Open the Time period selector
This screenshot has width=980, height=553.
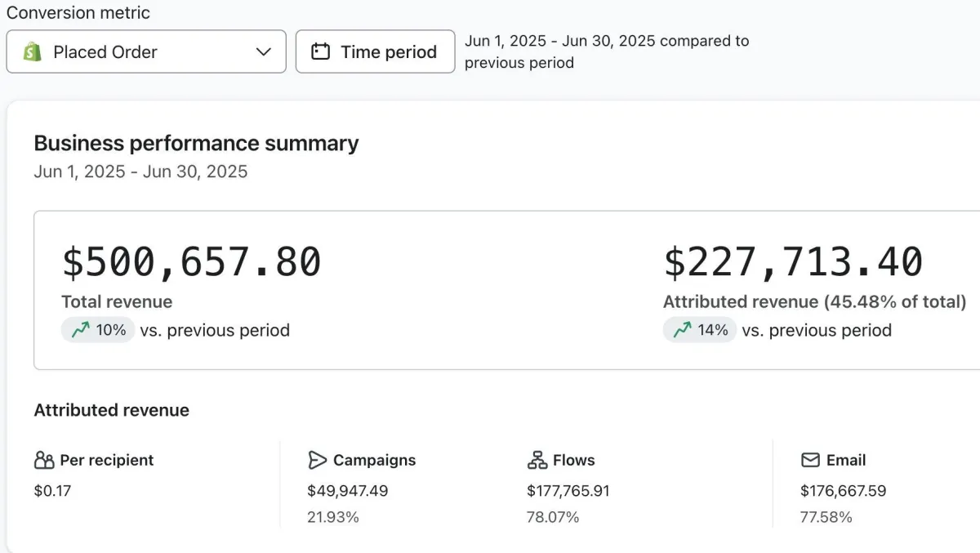point(375,52)
